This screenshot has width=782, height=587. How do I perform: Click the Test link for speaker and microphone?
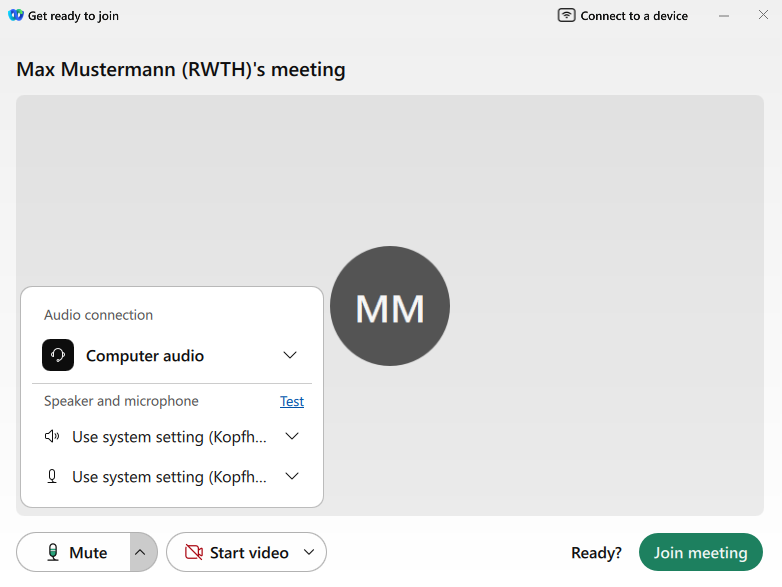click(x=292, y=401)
